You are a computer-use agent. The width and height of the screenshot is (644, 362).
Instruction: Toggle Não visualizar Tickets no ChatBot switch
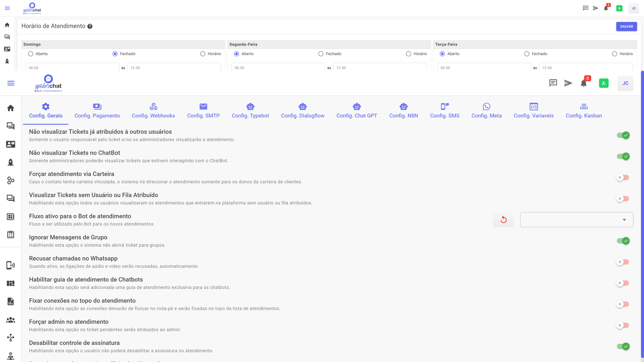[x=623, y=156]
